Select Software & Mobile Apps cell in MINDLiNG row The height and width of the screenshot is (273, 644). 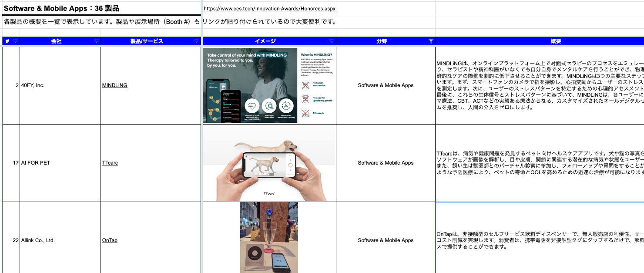[386, 85]
